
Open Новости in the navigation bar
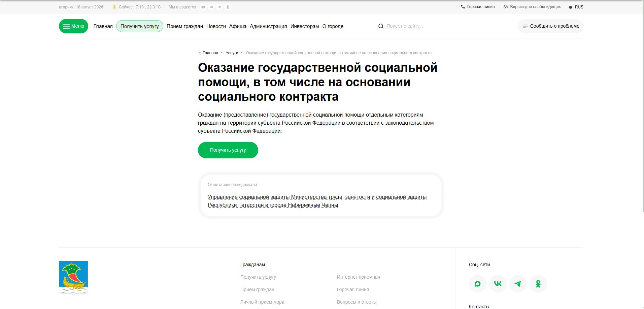[216, 26]
